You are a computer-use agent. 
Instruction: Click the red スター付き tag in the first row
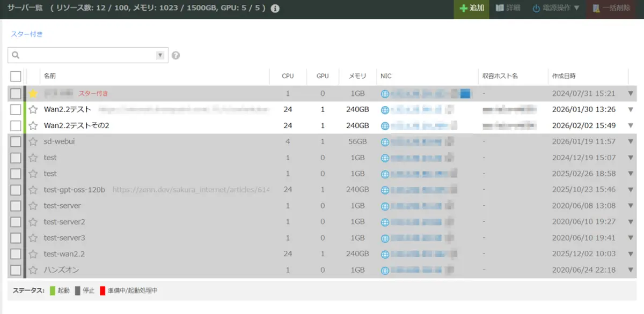point(93,94)
